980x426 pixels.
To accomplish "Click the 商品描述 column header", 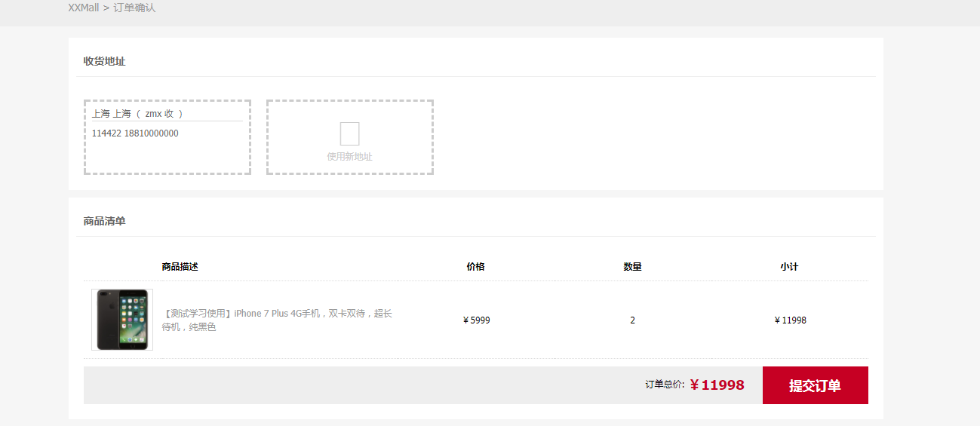I will pos(180,267).
